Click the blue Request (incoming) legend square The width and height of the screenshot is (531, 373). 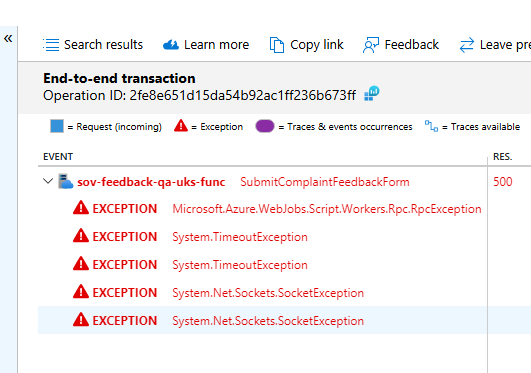[x=57, y=126]
